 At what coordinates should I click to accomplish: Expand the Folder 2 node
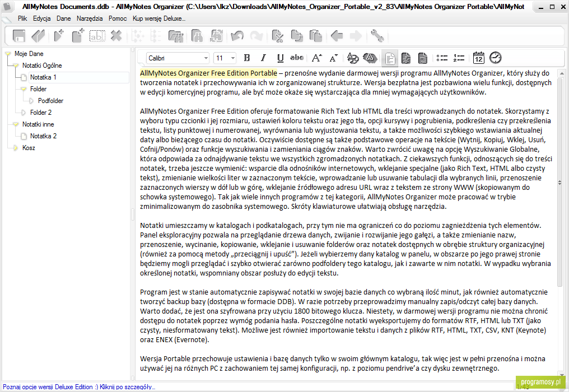click(24, 113)
